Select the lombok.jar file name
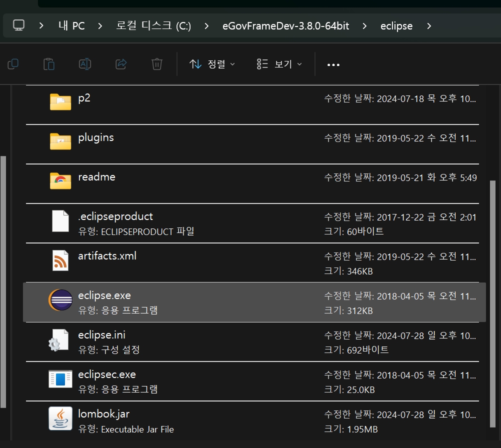Image resolution: width=501 pixels, height=448 pixels. pyautogui.click(x=104, y=414)
